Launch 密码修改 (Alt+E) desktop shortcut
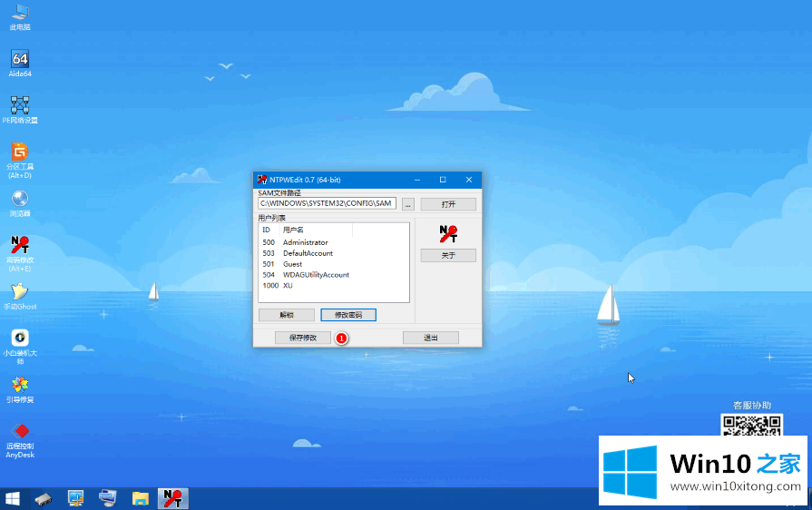Screen dimensions: 812x510 pos(20,254)
